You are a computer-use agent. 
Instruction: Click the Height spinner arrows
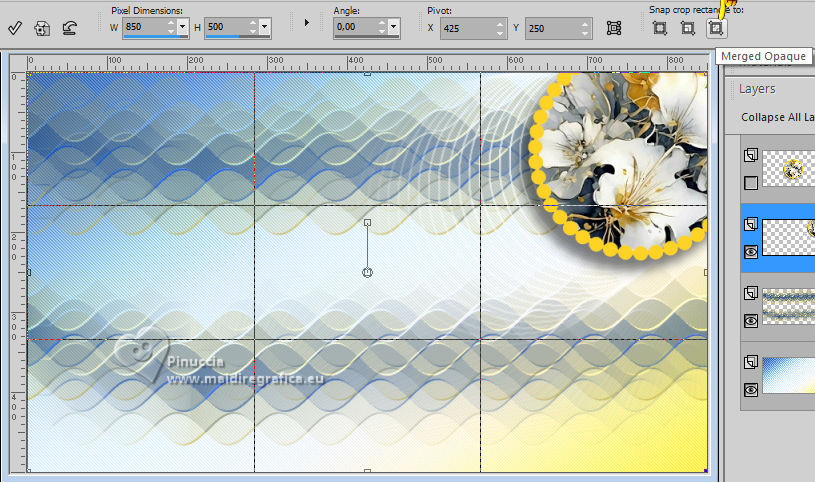pos(253,27)
